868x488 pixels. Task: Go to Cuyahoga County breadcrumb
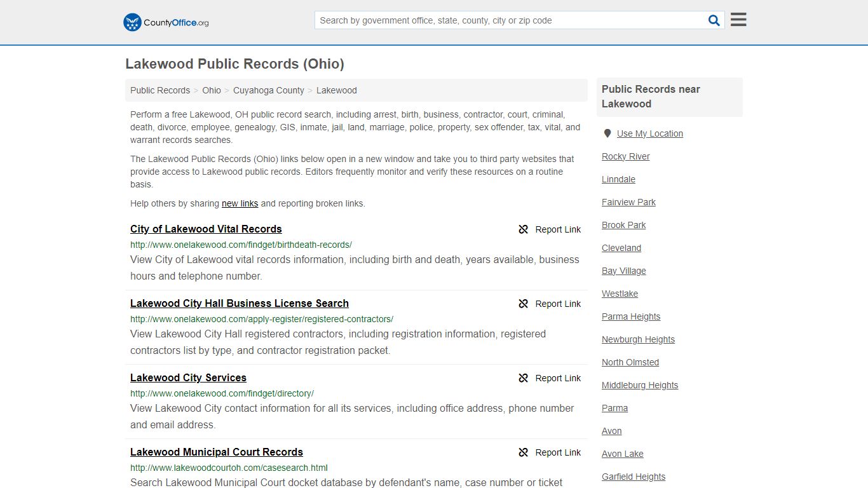[269, 90]
